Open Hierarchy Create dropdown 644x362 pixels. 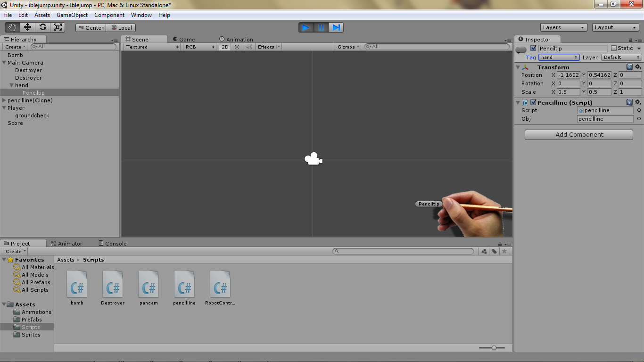(16, 47)
